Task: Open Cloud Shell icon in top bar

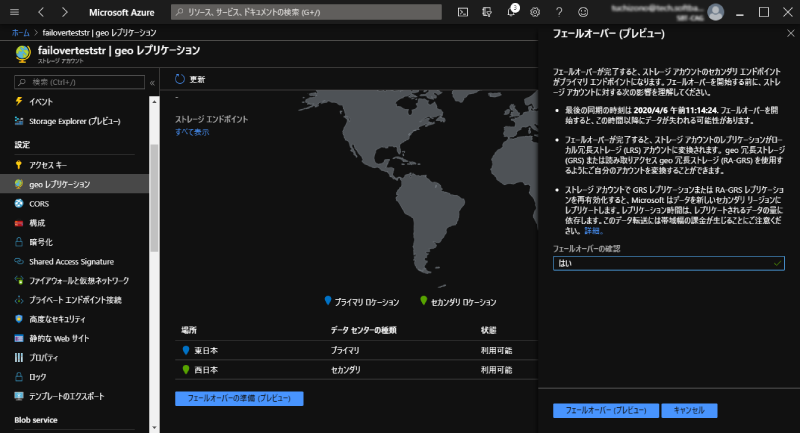Action: (x=463, y=12)
